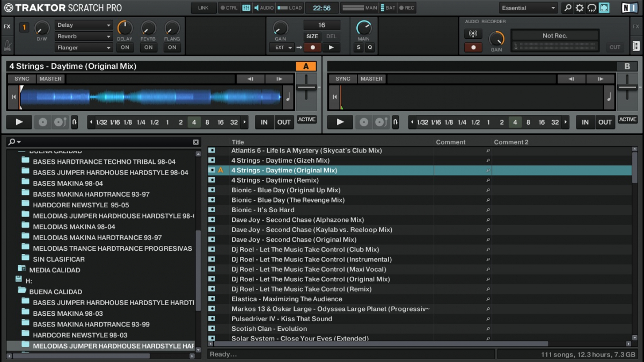This screenshot has height=362, width=644.
Task: Select track Pulsedriver IV - Kiss That Sound
Action: pyautogui.click(x=281, y=319)
